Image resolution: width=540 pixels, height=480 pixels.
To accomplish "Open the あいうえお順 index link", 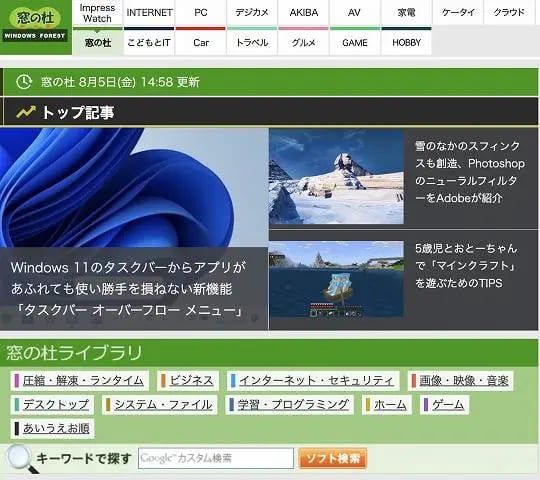I will click(x=52, y=429).
